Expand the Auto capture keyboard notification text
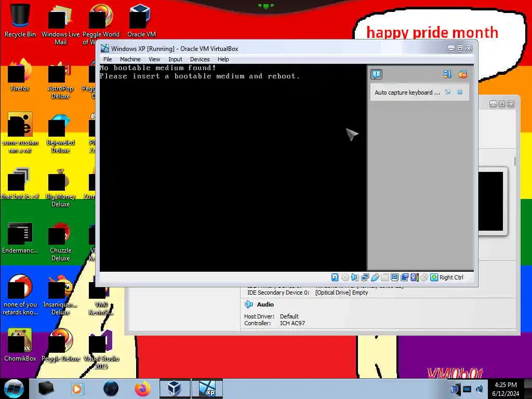The image size is (532, 399). pyautogui.click(x=407, y=92)
